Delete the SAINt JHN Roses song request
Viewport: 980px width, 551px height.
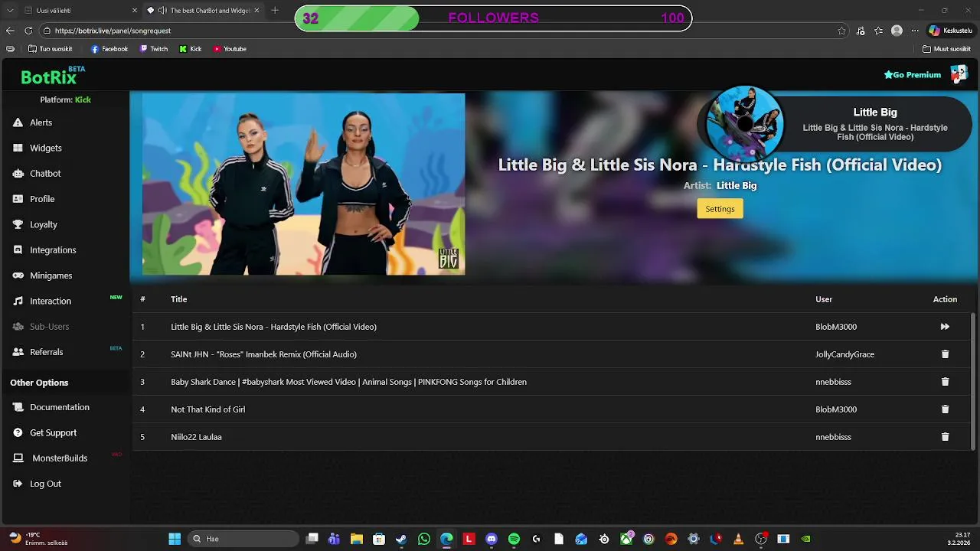point(945,354)
